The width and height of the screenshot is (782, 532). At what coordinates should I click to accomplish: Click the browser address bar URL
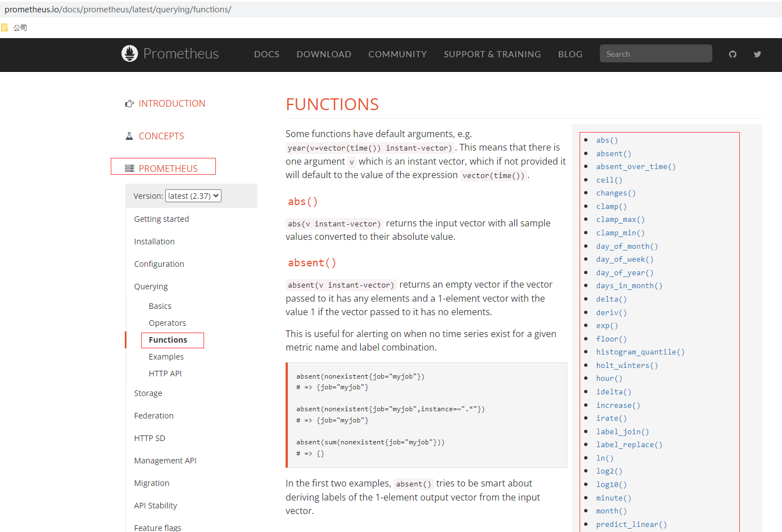tap(118, 10)
